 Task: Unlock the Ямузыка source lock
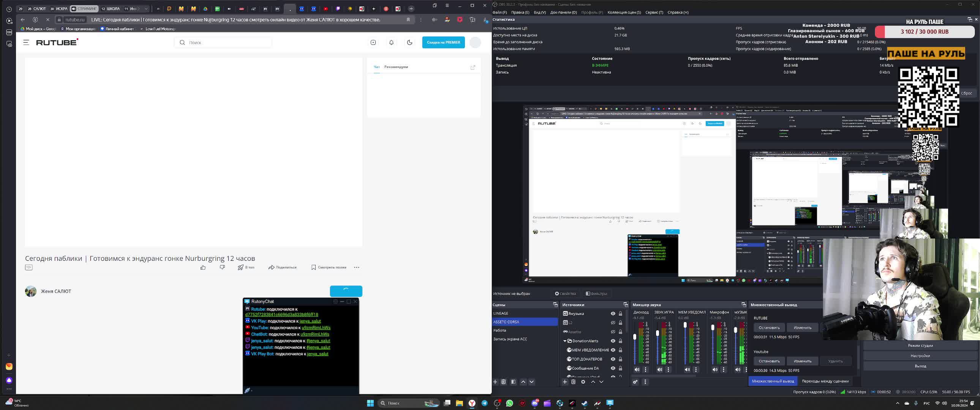[621, 314]
